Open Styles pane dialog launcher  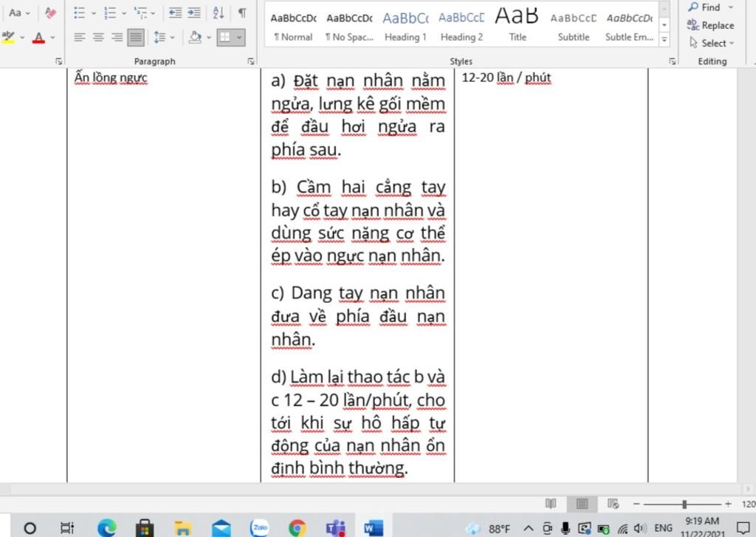click(x=672, y=61)
